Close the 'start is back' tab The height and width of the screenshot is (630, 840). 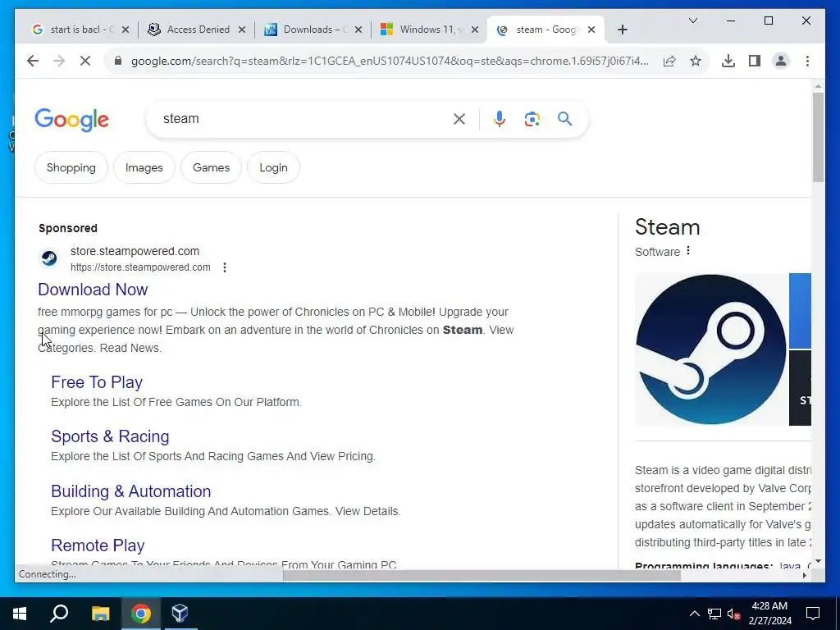tap(126, 30)
